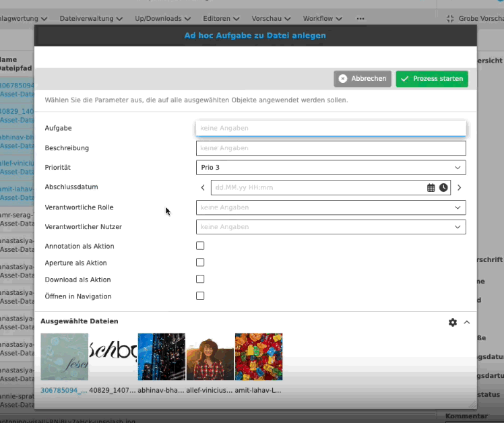Open the clock time picker icon

443,188
